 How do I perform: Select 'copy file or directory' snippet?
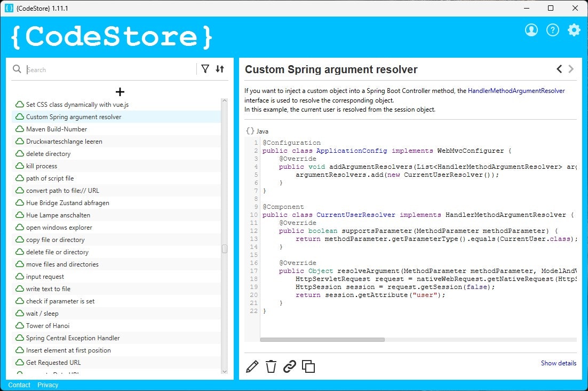click(x=116, y=240)
